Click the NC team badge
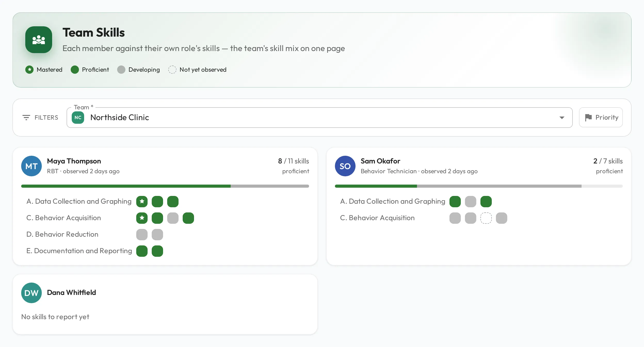Image resolution: width=644 pixels, height=347 pixels. pyautogui.click(x=78, y=118)
